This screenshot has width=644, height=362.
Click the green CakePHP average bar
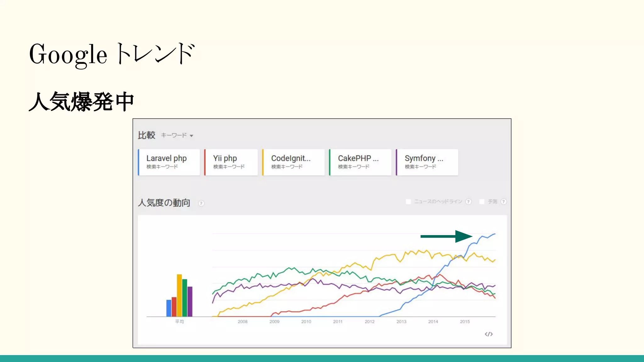pyautogui.click(x=185, y=298)
